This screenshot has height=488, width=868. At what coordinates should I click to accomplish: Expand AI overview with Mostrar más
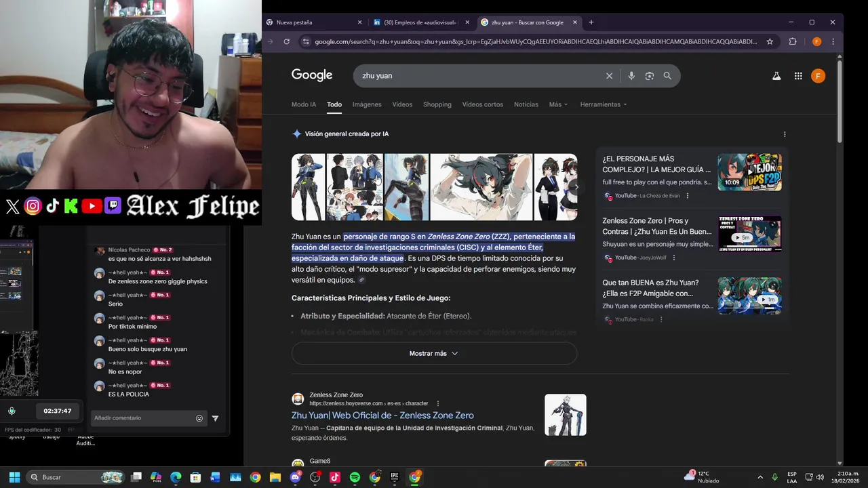click(x=434, y=353)
